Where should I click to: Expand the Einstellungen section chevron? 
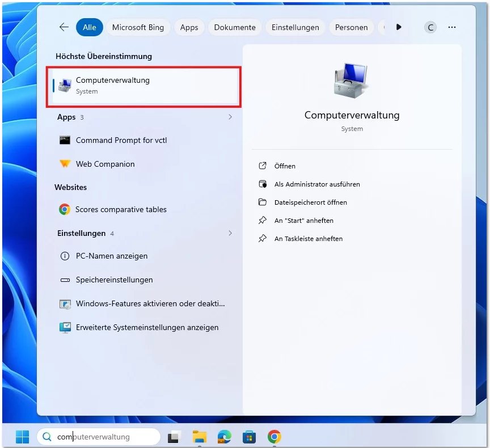pyautogui.click(x=230, y=233)
